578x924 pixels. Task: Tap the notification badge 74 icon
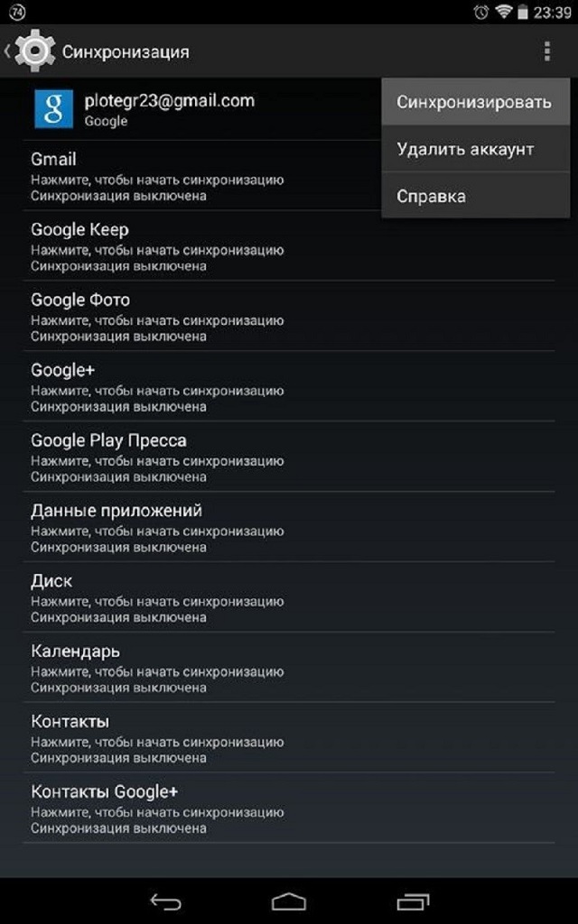click(x=17, y=12)
